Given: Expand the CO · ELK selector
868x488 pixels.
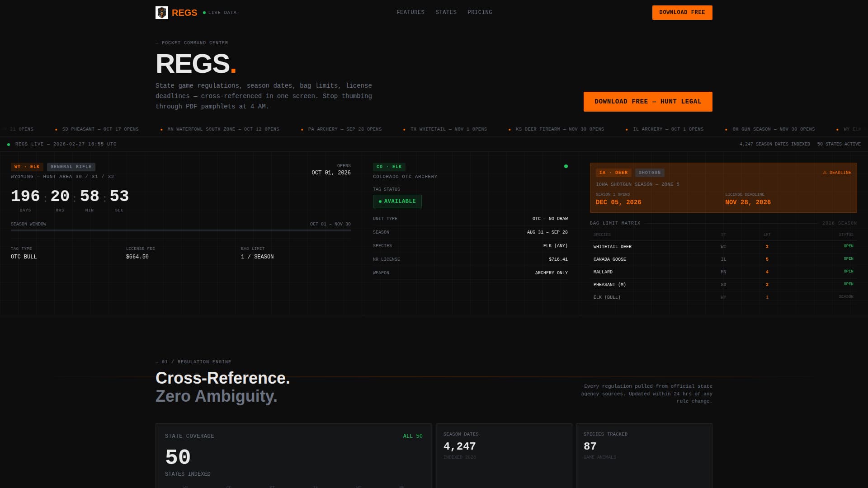Looking at the screenshot, I should coord(389,166).
